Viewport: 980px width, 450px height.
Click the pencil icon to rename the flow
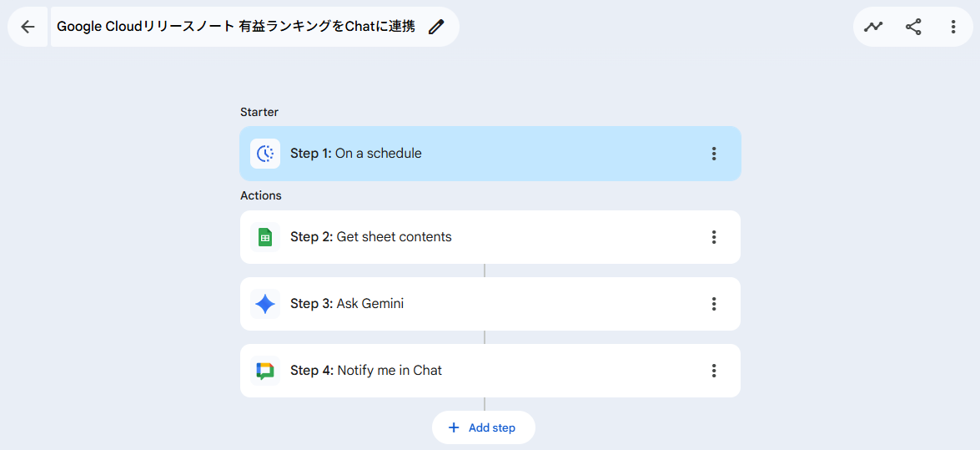(436, 27)
